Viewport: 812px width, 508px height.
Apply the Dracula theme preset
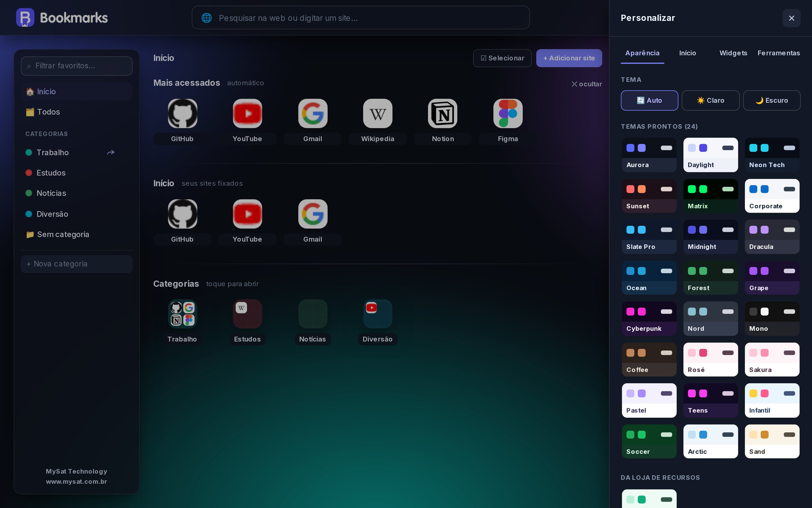(772, 237)
